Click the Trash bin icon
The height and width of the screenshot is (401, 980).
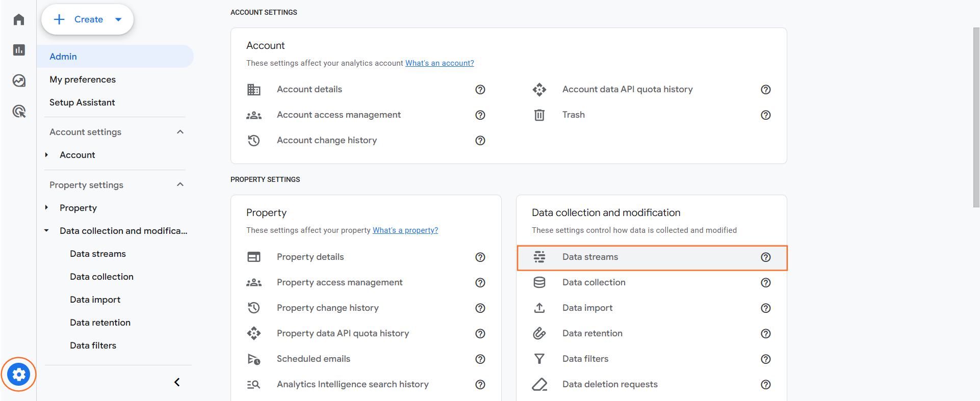pos(539,115)
